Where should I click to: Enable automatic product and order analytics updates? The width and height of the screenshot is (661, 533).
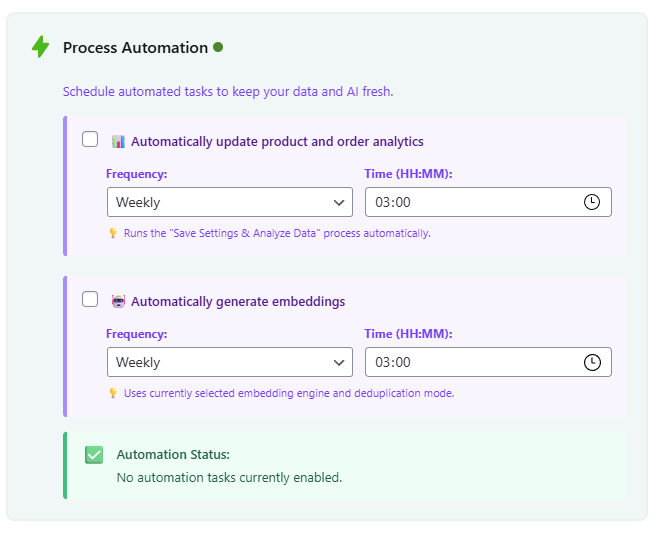90,140
